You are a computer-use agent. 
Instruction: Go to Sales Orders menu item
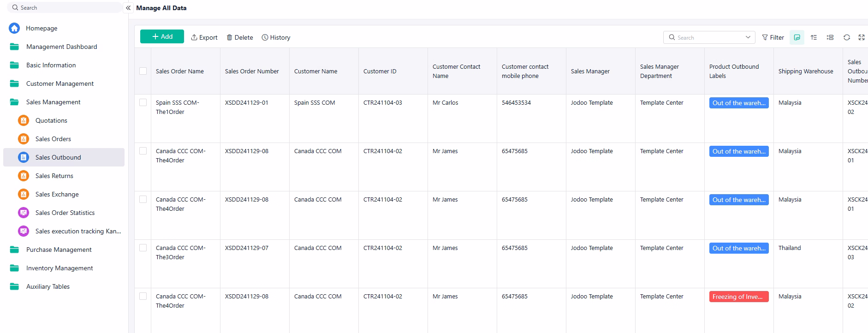tap(53, 139)
